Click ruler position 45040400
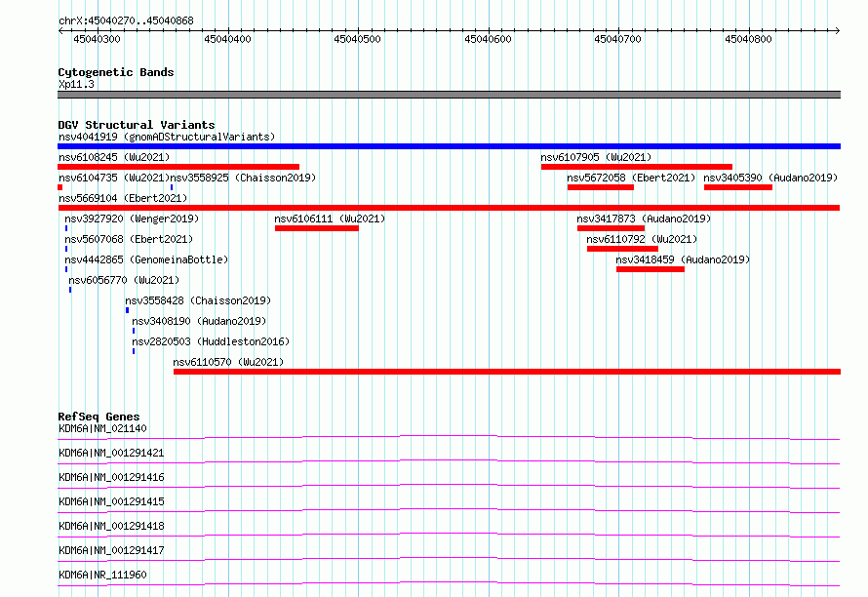The image size is (868, 597). tap(227, 39)
